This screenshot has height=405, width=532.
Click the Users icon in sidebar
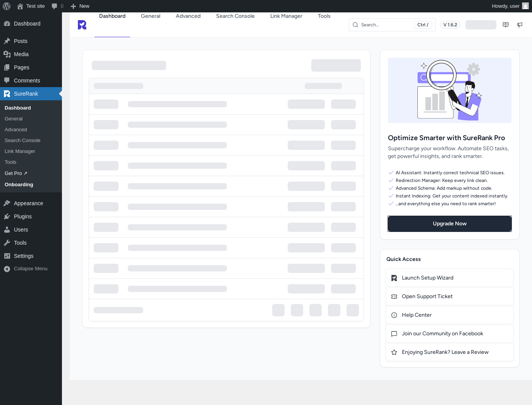tap(7, 230)
